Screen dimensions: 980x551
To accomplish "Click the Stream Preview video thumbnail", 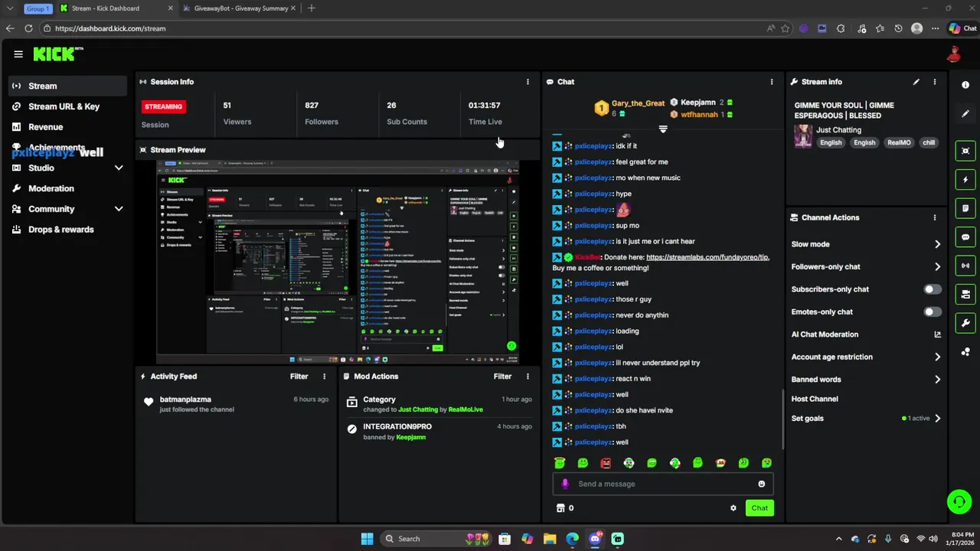I will tap(338, 262).
